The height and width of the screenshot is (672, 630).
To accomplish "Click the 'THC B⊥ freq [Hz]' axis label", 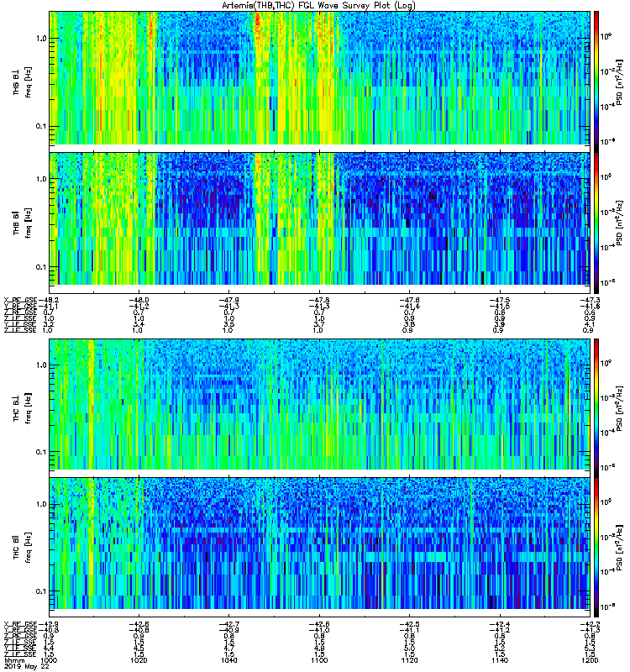I will pyautogui.click(x=22, y=408).
